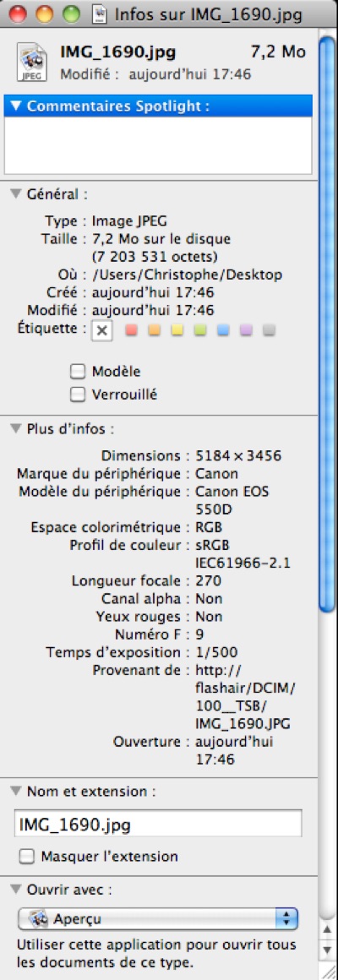Collapse the Commentaires Spotlight section

tap(16, 107)
